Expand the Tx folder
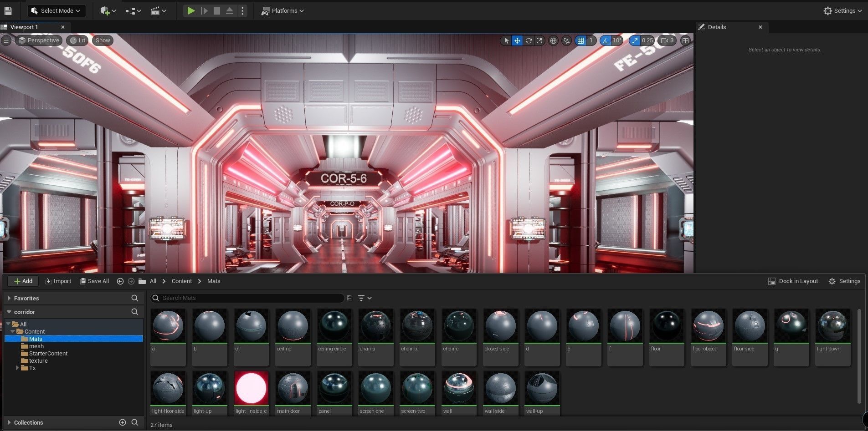Image resolution: width=868 pixels, height=431 pixels. pyautogui.click(x=17, y=368)
